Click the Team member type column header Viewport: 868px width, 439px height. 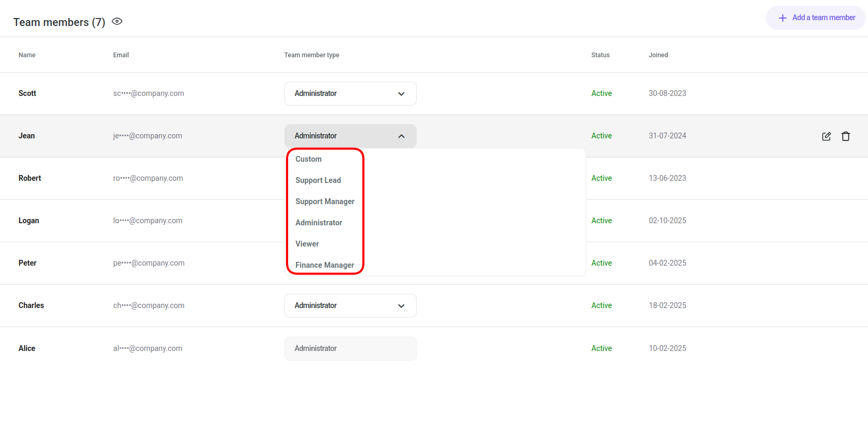click(311, 55)
